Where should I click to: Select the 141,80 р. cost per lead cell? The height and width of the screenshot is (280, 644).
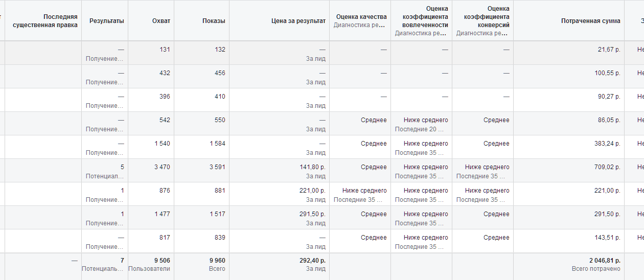click(312, 167)
